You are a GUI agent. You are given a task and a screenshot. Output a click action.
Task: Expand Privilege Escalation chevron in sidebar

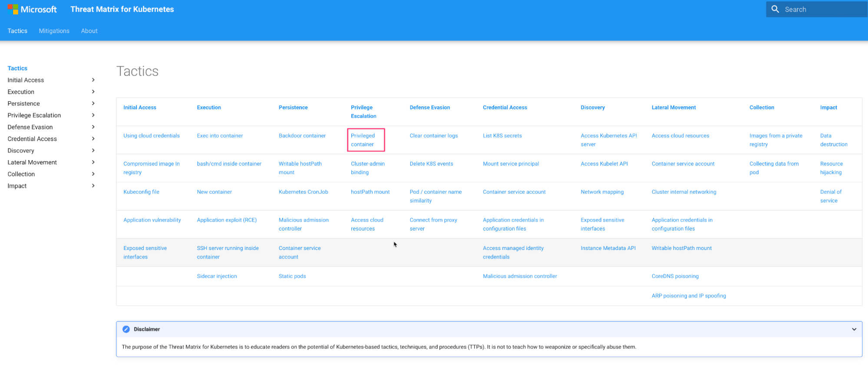point(93,115)
